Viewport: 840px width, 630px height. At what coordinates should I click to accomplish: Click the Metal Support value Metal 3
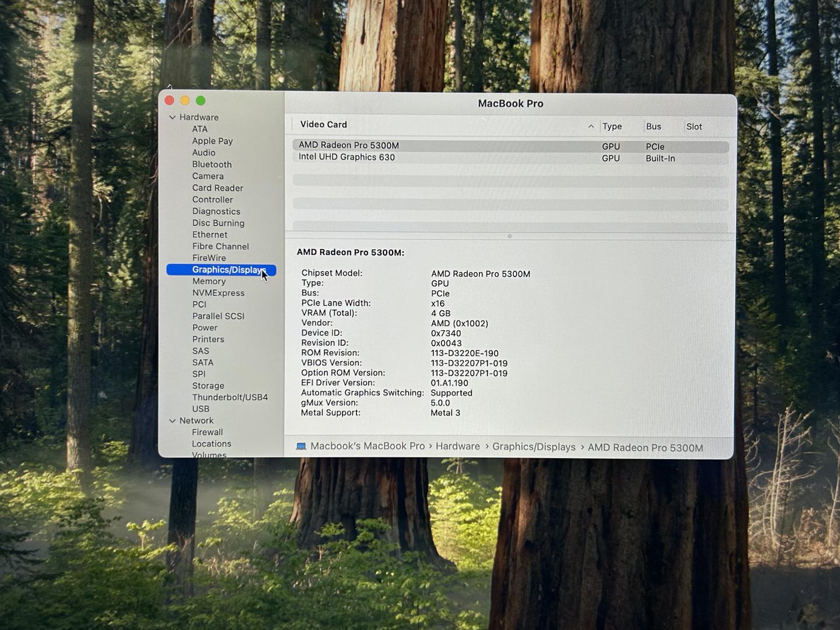coord(445,412)
